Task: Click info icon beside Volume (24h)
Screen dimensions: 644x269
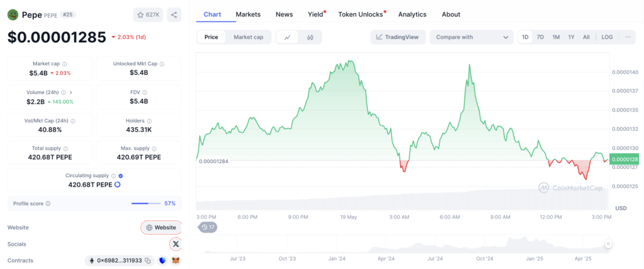Action: [x=64, y=93]
